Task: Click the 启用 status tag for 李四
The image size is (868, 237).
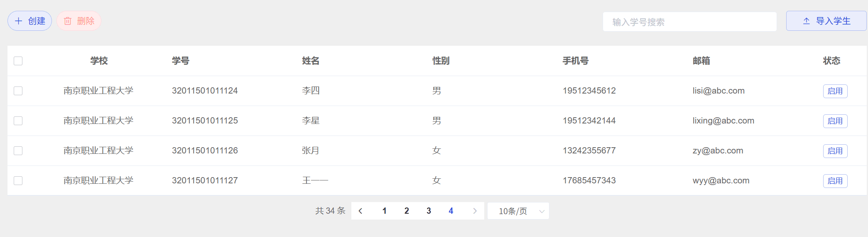Action: coord(835,91)
